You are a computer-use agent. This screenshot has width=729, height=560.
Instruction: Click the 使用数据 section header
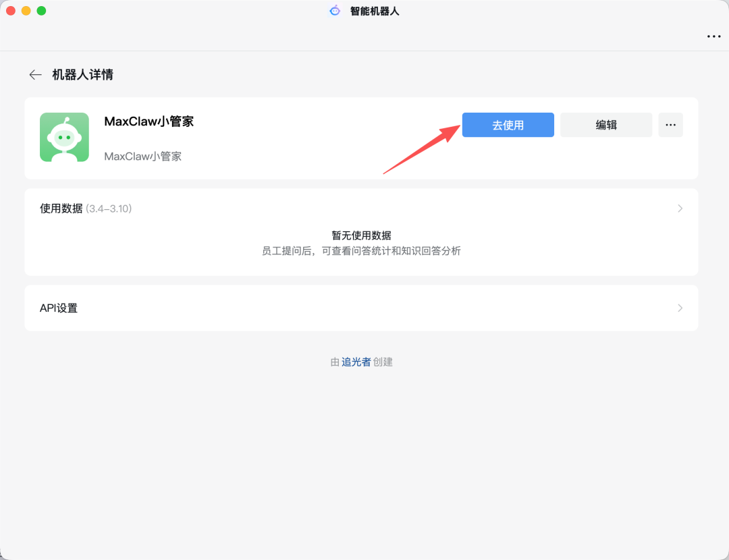point(59,208)
